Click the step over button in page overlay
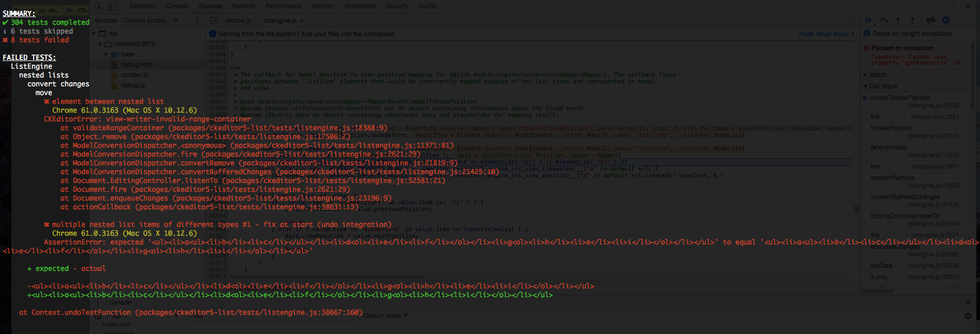Image resolution: width=980 pixels, height=334 pixels. click(82, 10)
